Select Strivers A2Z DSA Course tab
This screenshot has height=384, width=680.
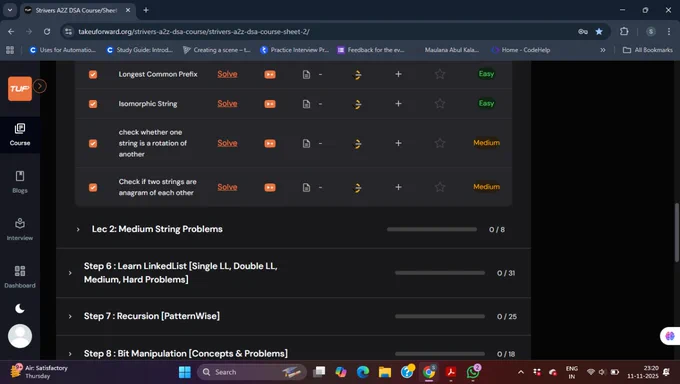point(78,10)
